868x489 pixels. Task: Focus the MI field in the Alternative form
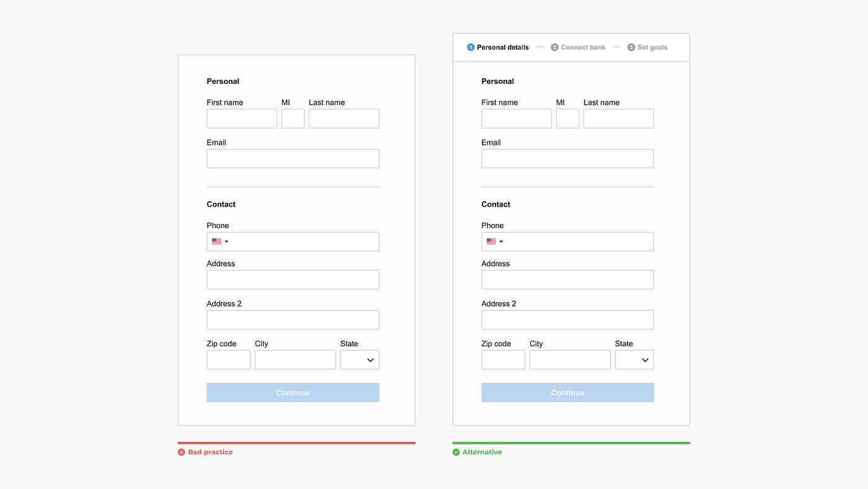click(567, 119)
